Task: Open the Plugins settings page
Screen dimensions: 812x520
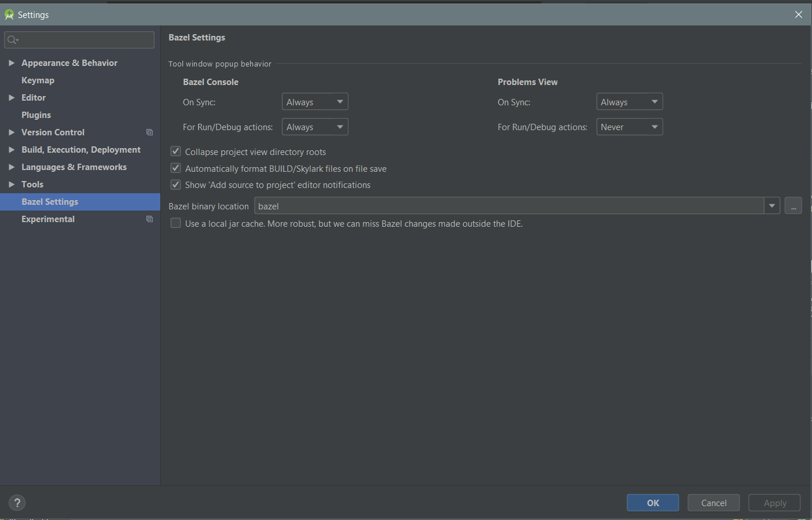Action: (x=36, y=115)
